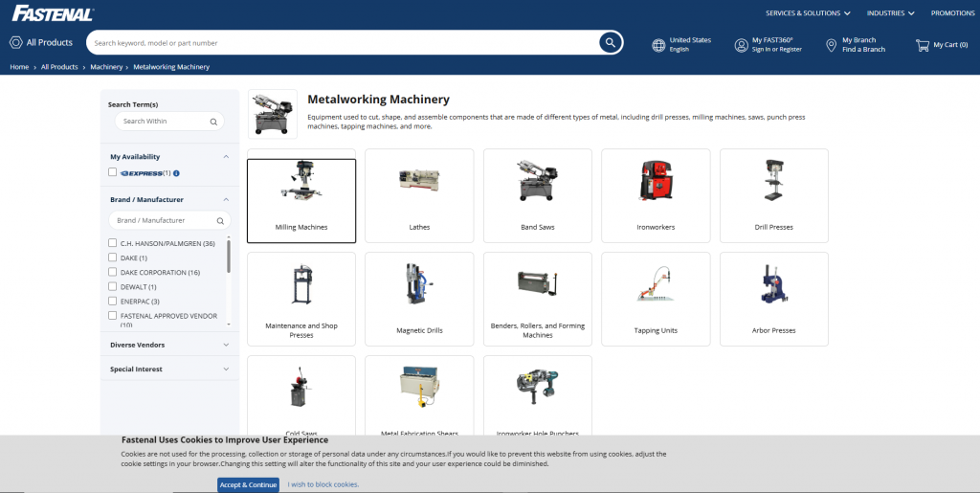Expand the Diverse Vendors section
The width and height of the screenshot is (980, 493).
[226, 345]
